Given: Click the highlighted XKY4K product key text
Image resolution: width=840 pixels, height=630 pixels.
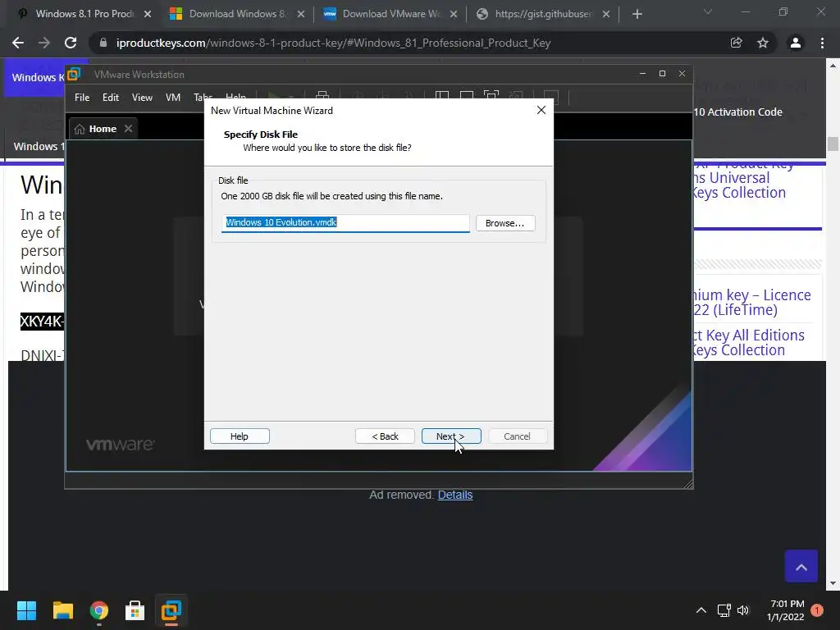Looking at the screenshot, I should [42, 322].
